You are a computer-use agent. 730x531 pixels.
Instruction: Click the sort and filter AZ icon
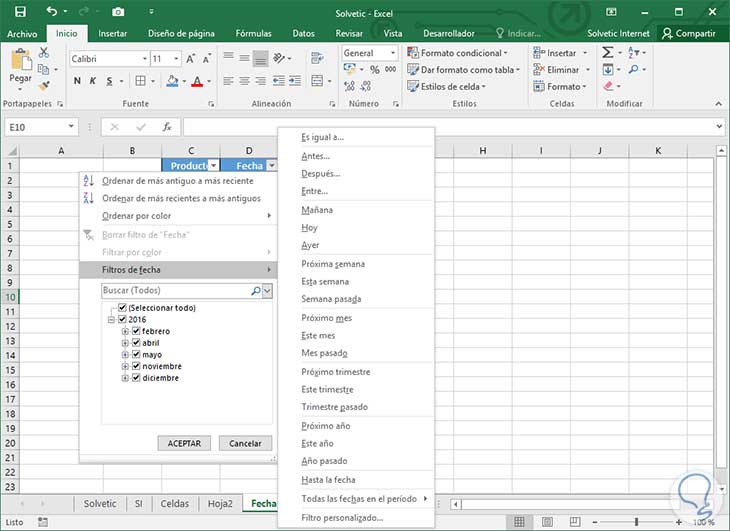[633, 53]
